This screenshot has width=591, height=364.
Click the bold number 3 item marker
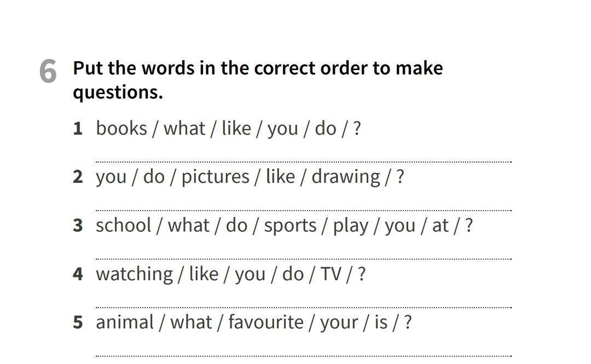78,226
